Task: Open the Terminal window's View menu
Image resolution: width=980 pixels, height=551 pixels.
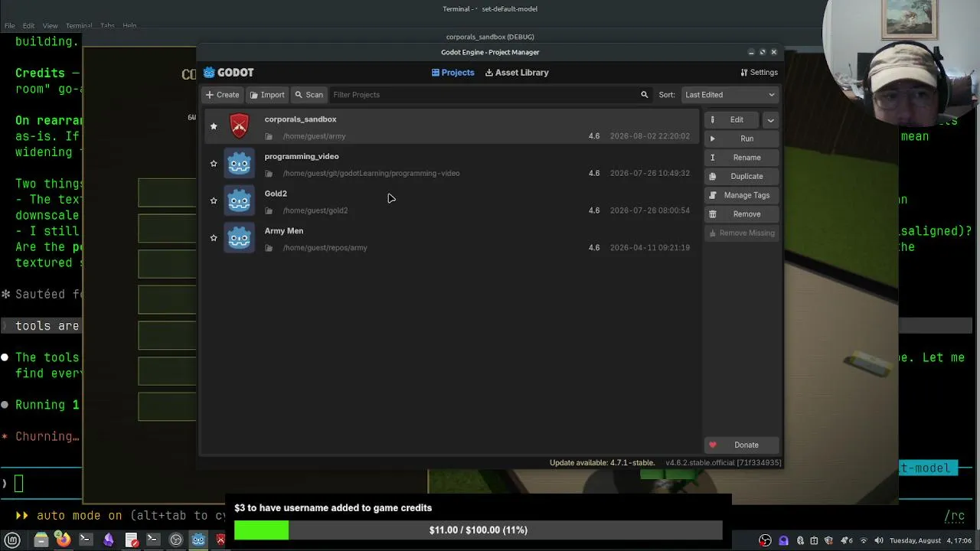Action: (x=50, y=25)
